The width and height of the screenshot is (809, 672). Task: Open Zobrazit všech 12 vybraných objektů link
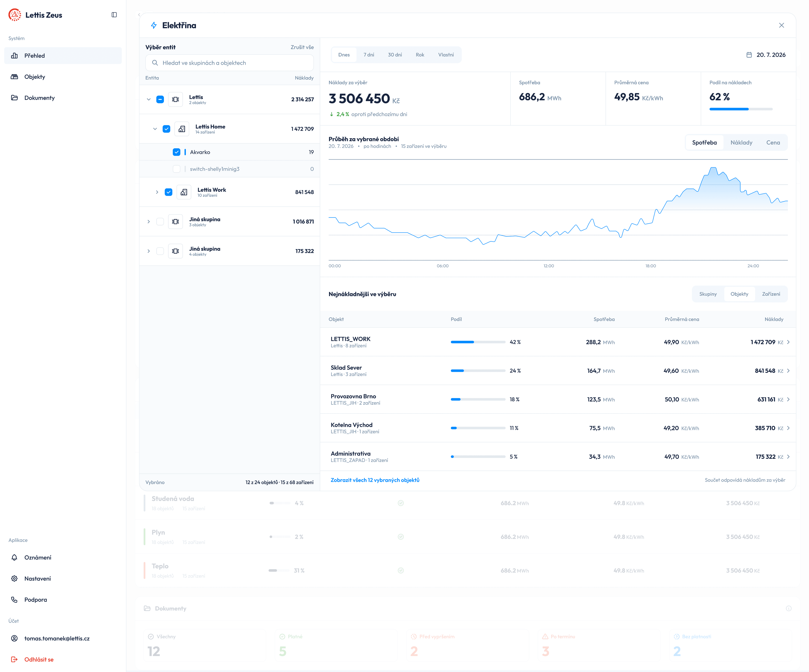pyautogui.click(x=375, y=480)
